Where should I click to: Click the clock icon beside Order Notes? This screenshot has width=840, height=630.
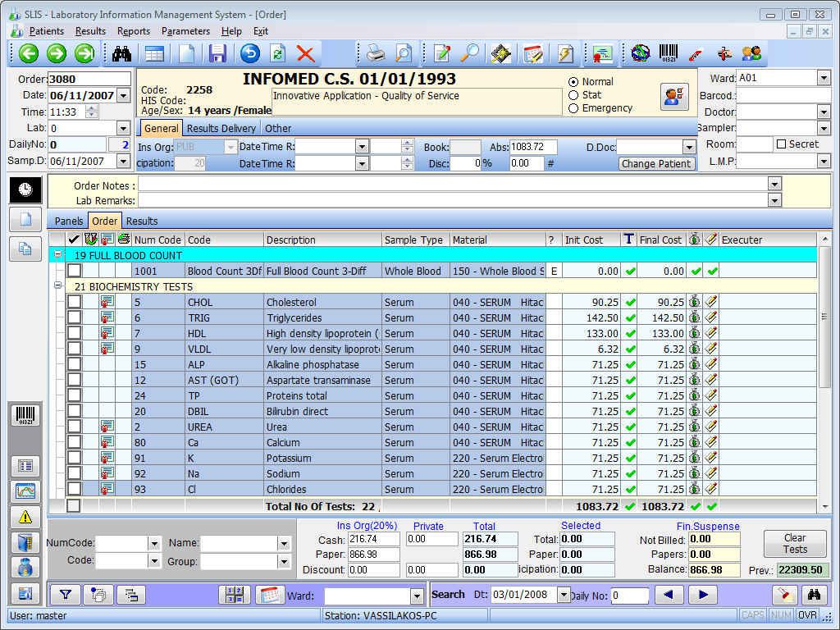coord(25,189)
